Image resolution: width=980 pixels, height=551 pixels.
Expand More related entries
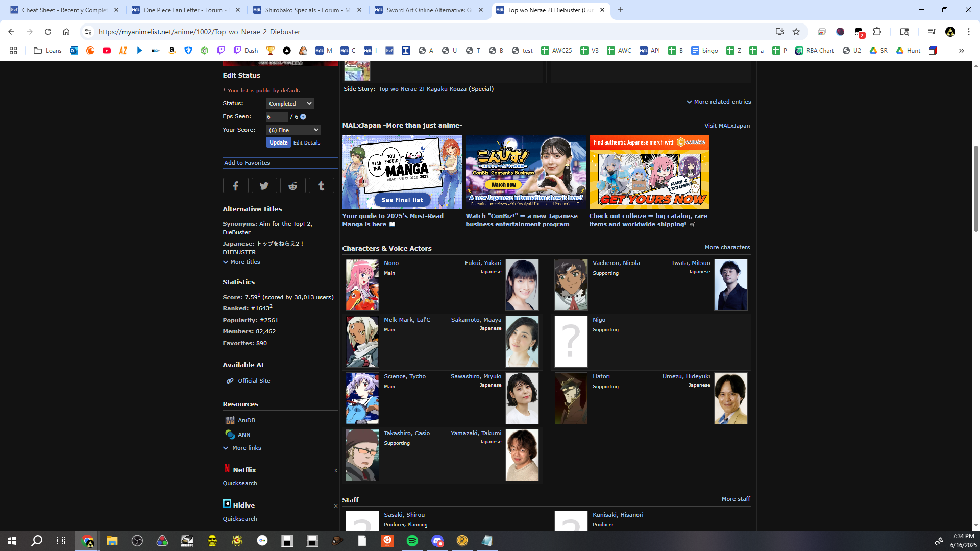click(719, 102)
